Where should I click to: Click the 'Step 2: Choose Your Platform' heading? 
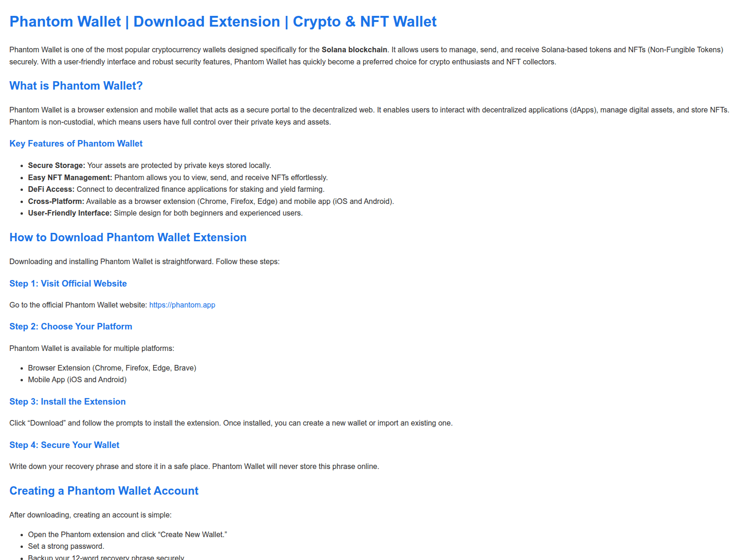[70, 327]
